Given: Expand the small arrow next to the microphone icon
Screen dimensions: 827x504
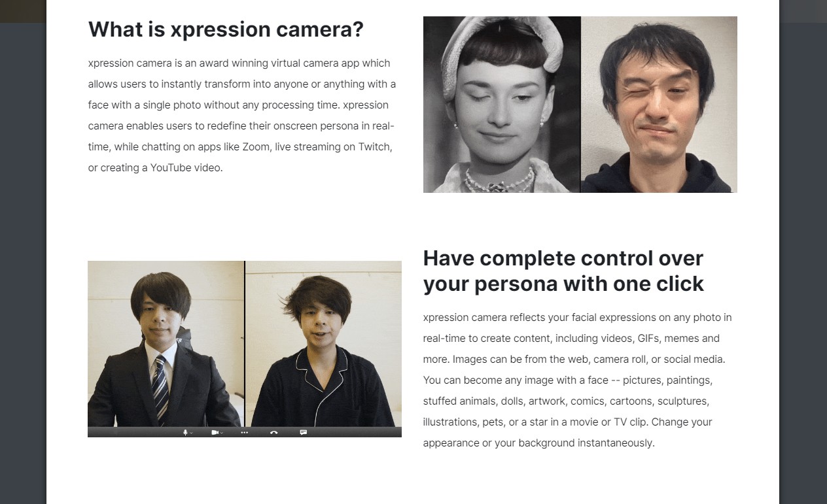Looking at the screenshot, I should point(191,433).
